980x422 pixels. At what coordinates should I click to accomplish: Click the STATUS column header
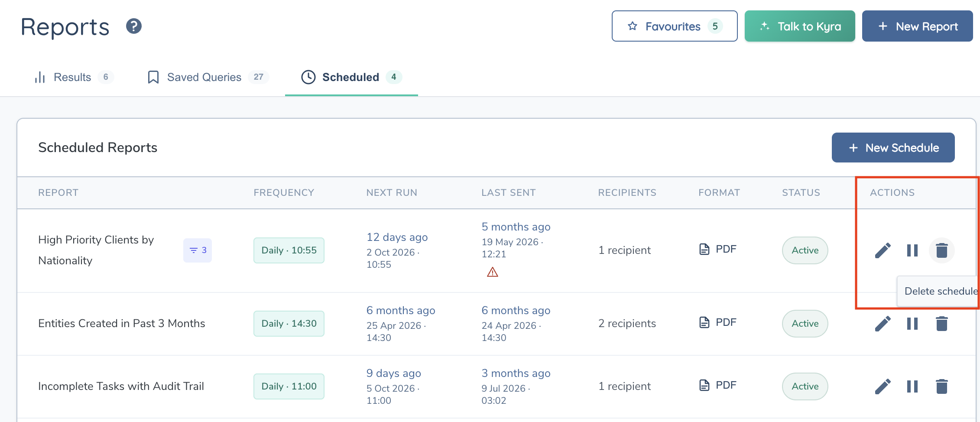point(801,193)
